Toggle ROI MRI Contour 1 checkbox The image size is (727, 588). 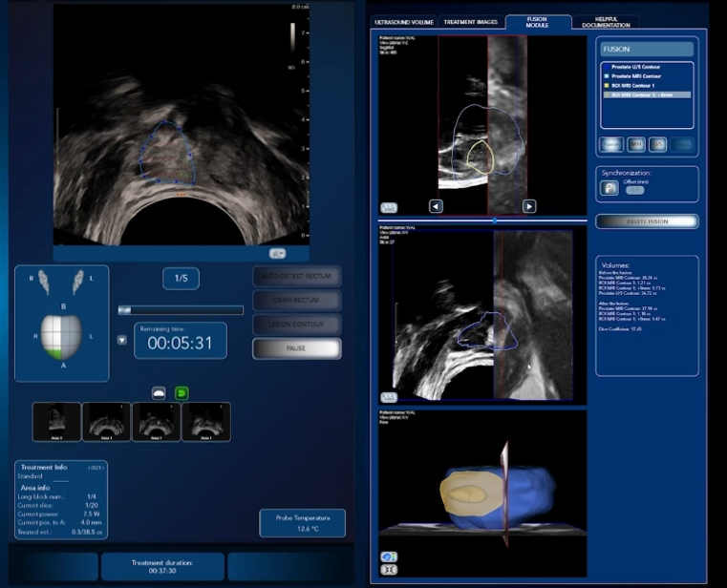606,85
